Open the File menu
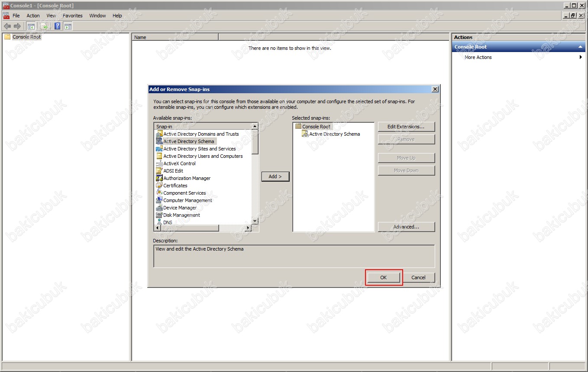Screen dimensions: 588x372 (x=16, y=16)
